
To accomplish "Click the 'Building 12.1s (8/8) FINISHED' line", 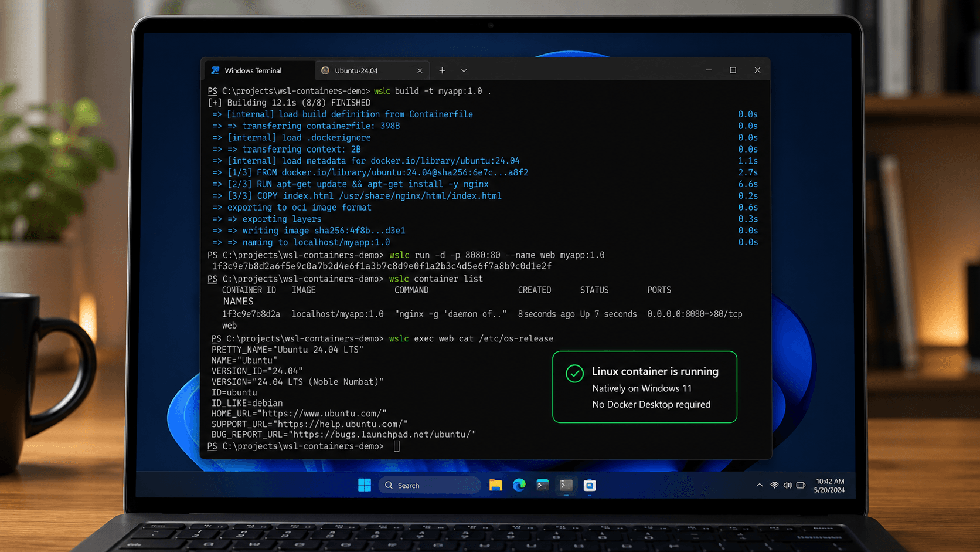I will point(290,103).
